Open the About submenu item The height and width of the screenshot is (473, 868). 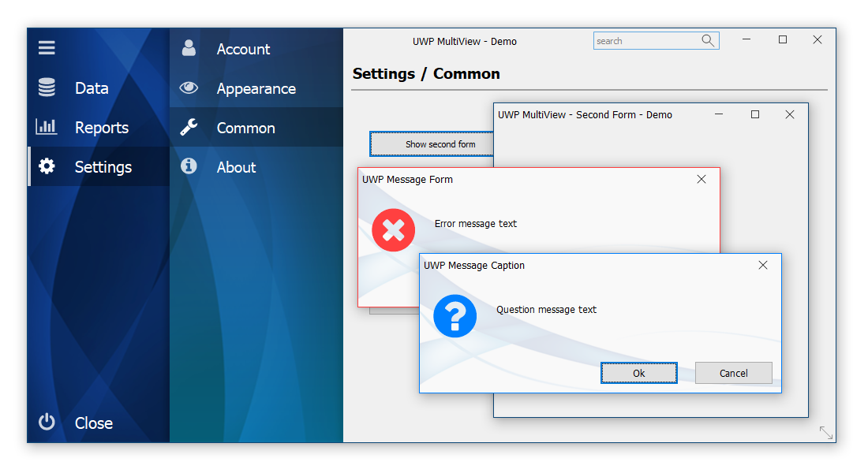coord(256,166)
